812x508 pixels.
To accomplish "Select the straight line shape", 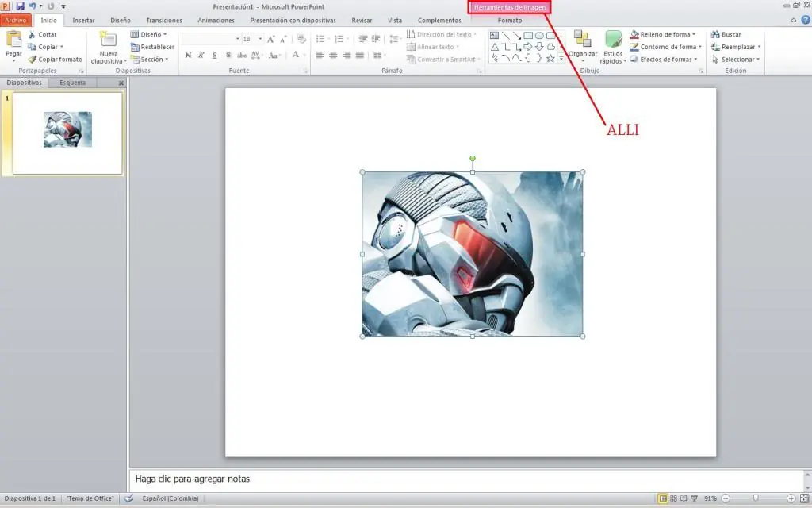I will coord(505,35).
